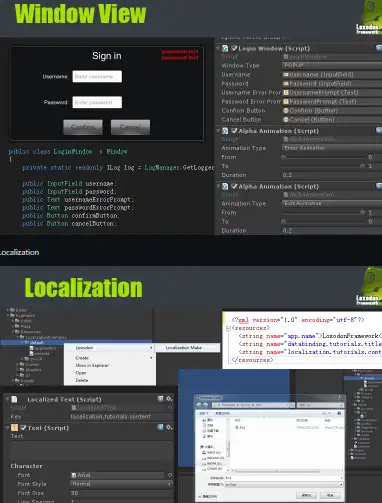Pick font using Arial object picker circle
Screen dimensions: 382x503
pyautogui.click(x=170, y=475)
